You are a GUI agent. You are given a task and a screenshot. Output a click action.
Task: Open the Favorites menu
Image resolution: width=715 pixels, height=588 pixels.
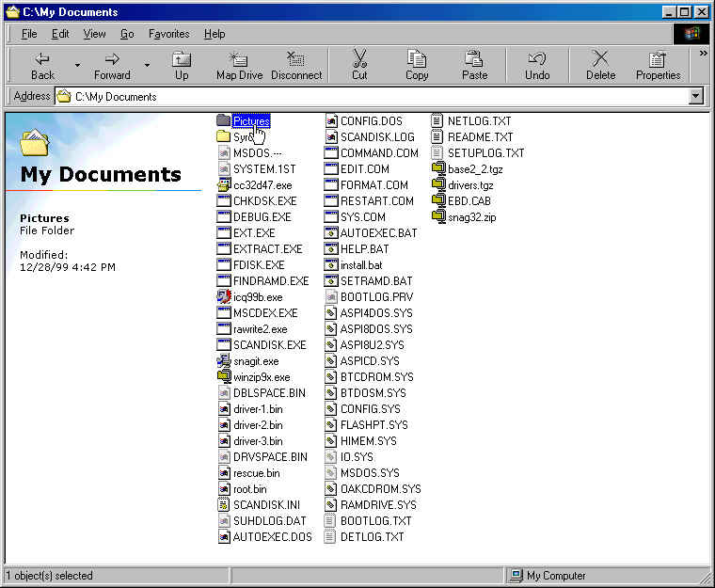168,34
